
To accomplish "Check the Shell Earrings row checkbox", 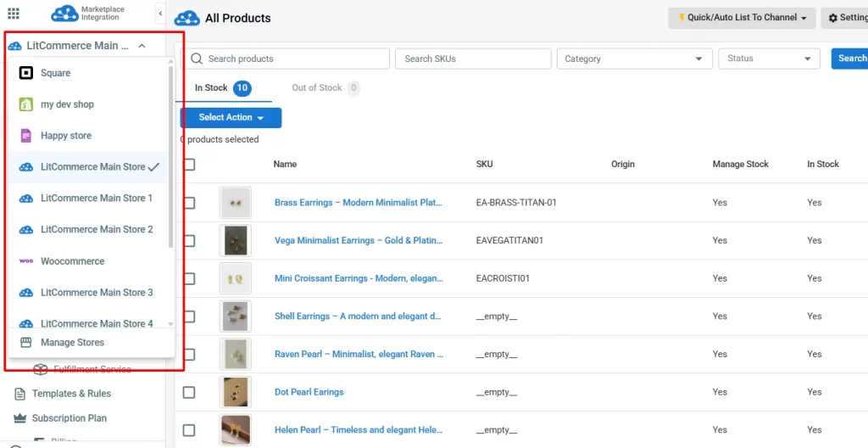I will pyautogui.click(x=189, y=316).
